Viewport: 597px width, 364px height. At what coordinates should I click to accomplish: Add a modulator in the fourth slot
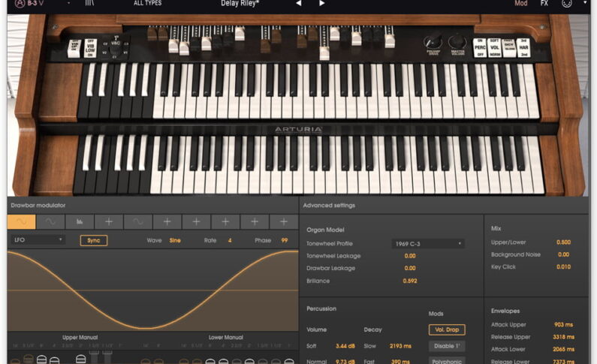(109, 221)
